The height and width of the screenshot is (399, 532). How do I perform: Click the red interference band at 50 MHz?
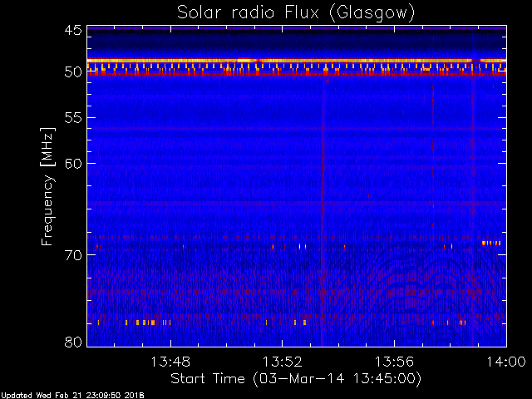pos(297,73)
